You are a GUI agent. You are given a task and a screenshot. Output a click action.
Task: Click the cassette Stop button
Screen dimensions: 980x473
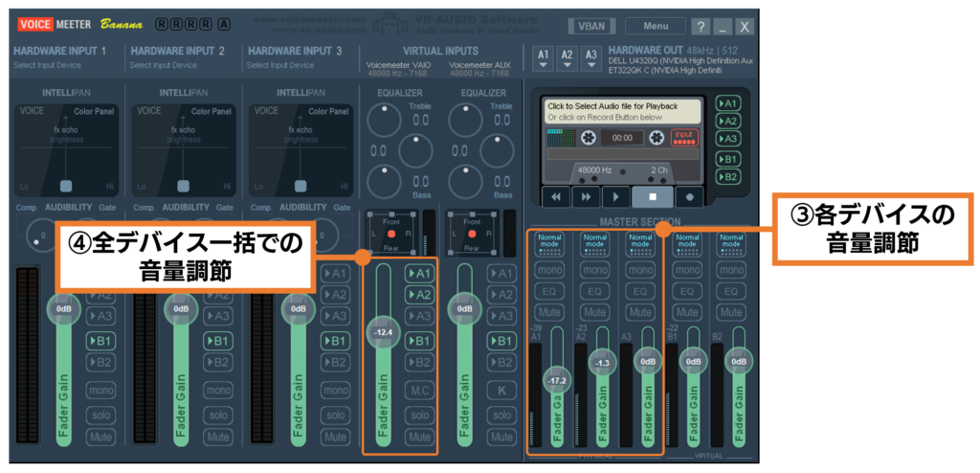[x=651, y=196]
